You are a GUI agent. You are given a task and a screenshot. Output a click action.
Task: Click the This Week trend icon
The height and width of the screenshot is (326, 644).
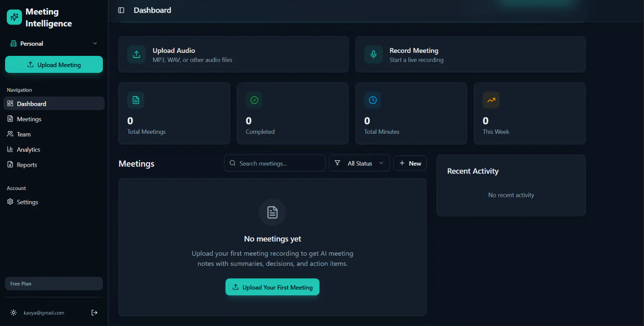point(491,100)
